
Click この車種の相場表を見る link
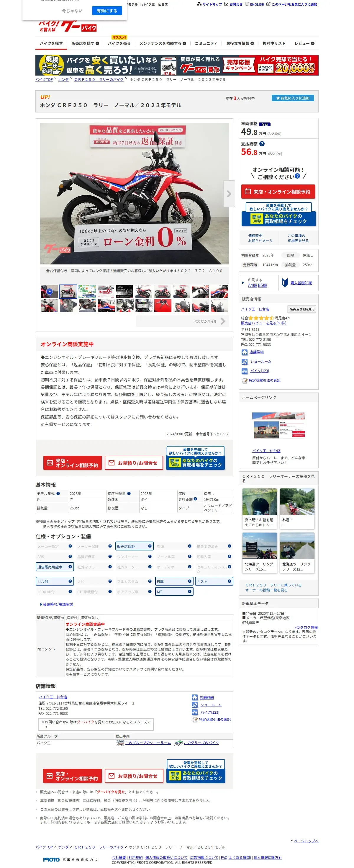pyautogui.click(x=298, y=238)
